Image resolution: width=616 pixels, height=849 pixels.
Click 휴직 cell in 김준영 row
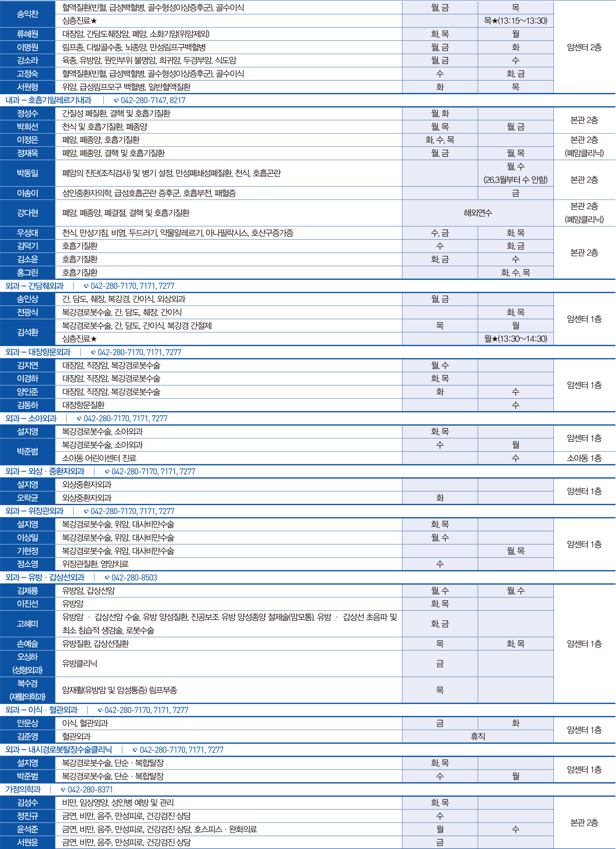(477, 736)
